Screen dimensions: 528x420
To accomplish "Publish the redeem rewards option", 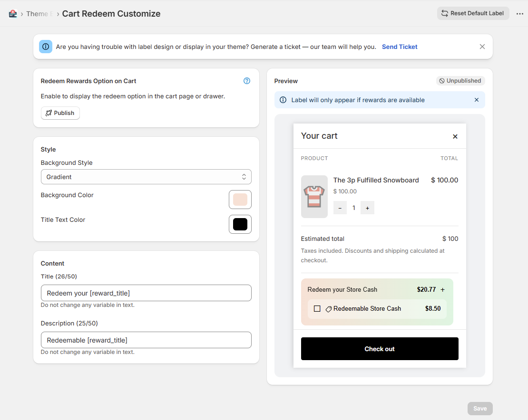I will pos(60,113).
